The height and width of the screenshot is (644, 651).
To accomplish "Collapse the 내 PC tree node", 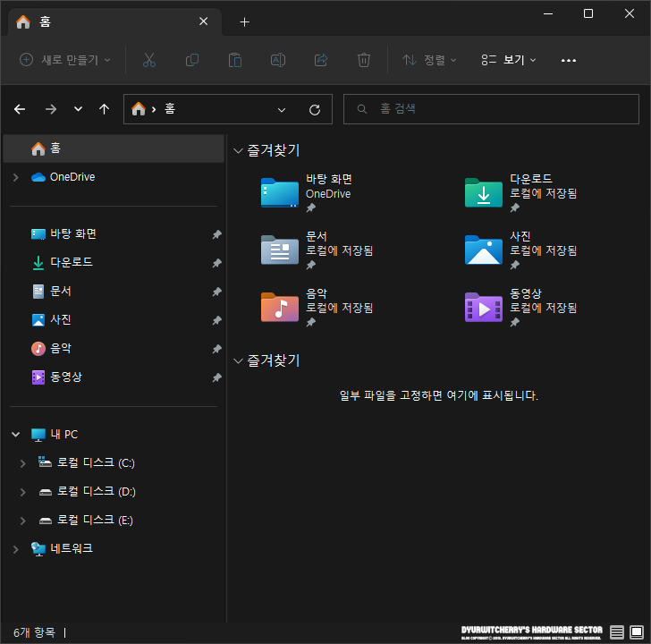I will [x=16, y=435].
